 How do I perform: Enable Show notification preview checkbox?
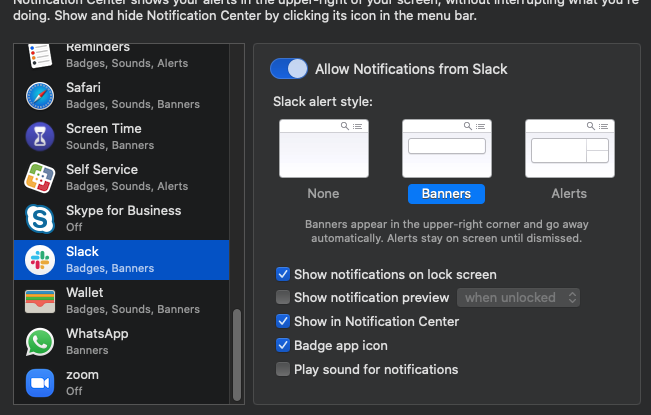pos(283,297)
